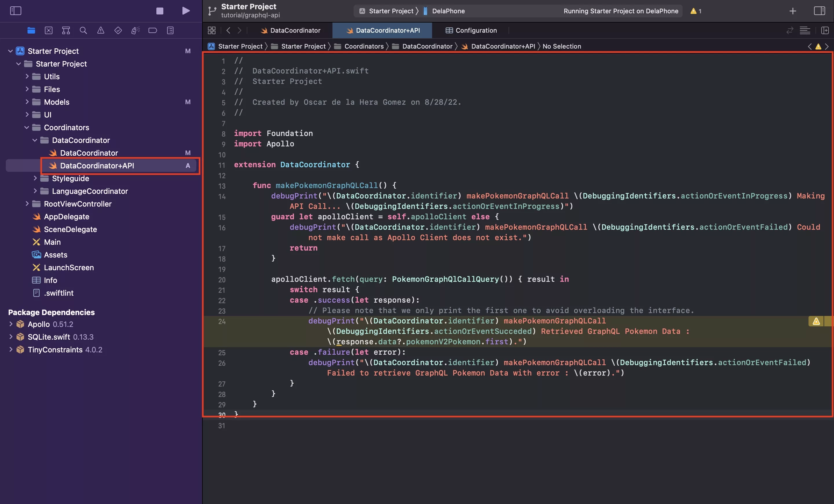Image resolution: width=834 pixels, height=504 pixels.
Task: Expand the Models folder
Action: (x=28, y=102)
